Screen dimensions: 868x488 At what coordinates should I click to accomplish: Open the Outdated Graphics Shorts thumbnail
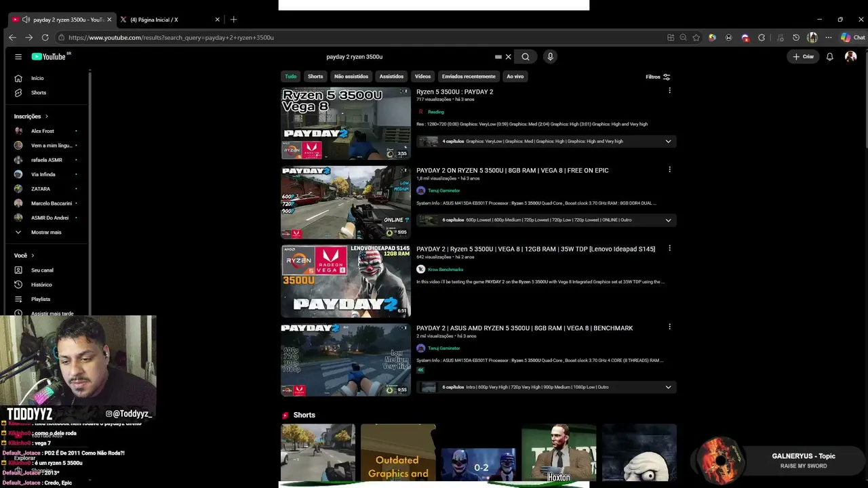[398, 453]
